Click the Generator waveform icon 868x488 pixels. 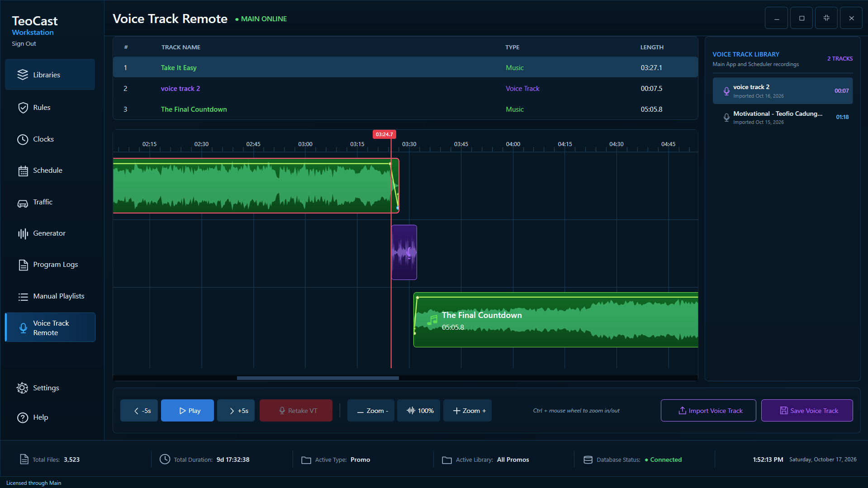(x=23, y=233)
